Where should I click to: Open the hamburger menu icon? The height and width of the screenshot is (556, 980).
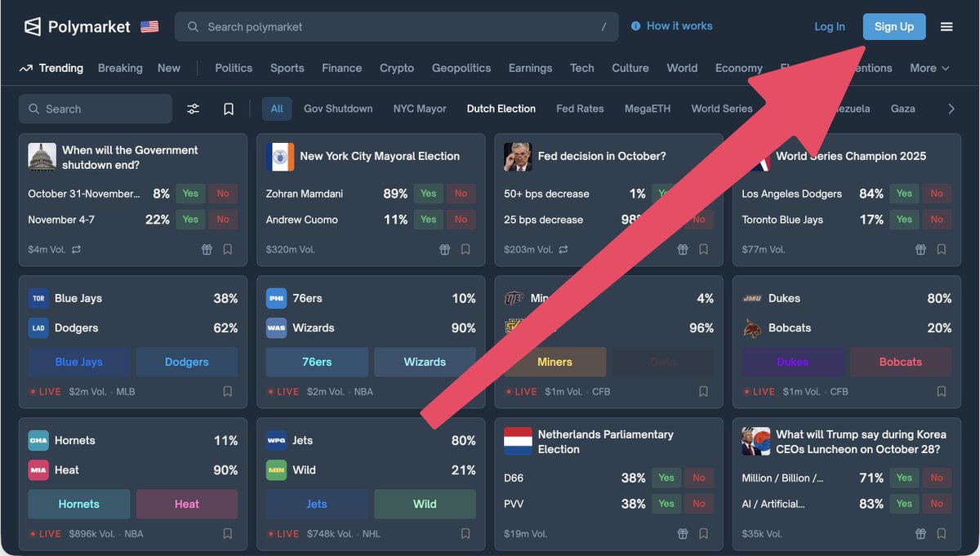click(947, 27)
